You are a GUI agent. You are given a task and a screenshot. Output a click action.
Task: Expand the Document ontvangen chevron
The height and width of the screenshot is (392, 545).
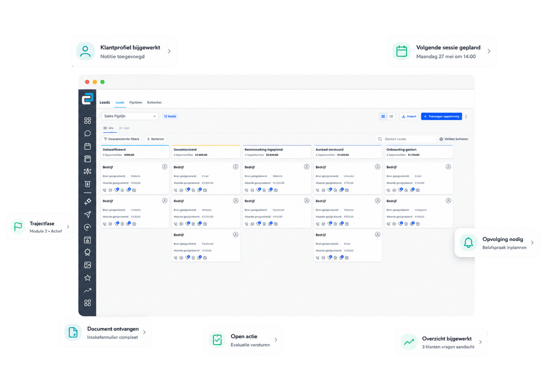144,332
